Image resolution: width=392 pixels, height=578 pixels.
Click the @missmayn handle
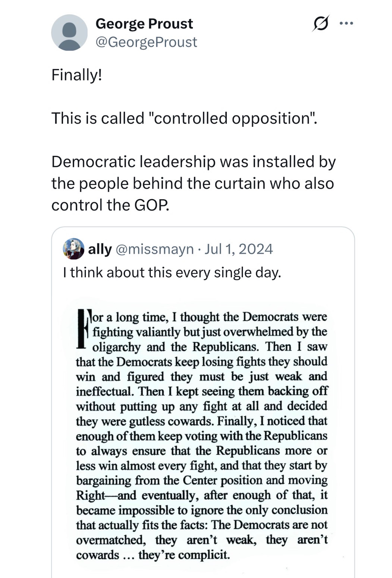155,249
